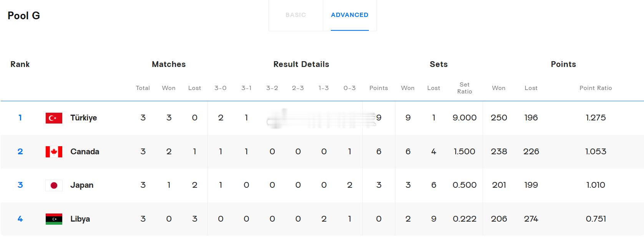This screenshot has width=644, height=237.
Task: Click the Point Ratio column header
Action: 596,88
